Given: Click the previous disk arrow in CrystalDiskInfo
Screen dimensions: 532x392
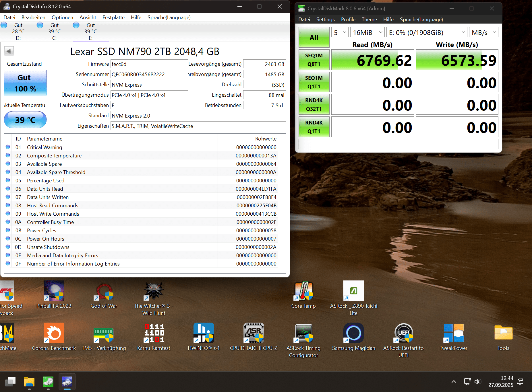Looking at the screenshot, I should 9,51.
